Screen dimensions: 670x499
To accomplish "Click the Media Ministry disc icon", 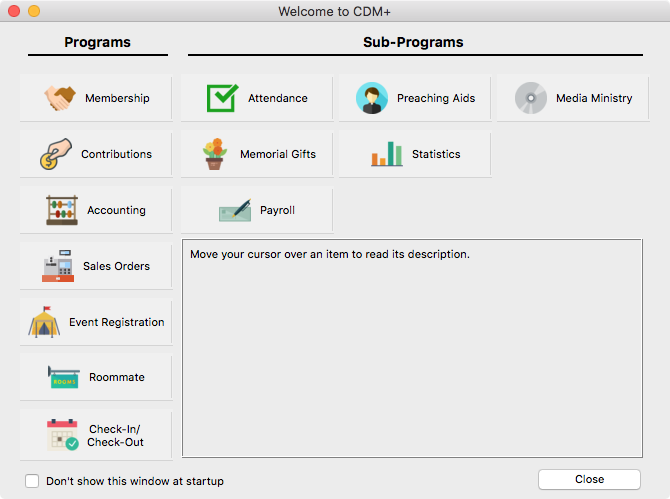I will pyautogui.click(x=530, y=98).
